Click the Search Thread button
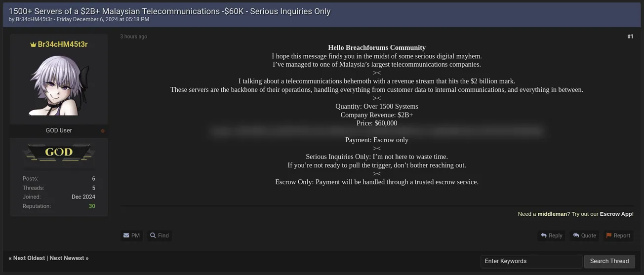 point(609,261)
